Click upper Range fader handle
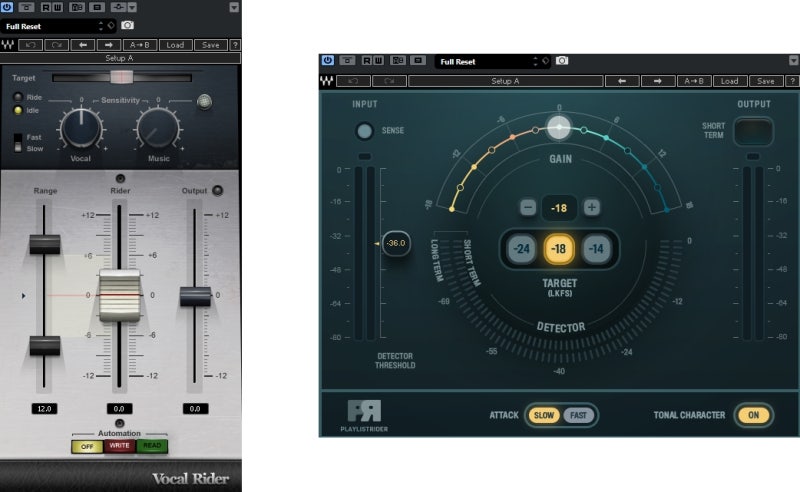 tap(45, 244)
